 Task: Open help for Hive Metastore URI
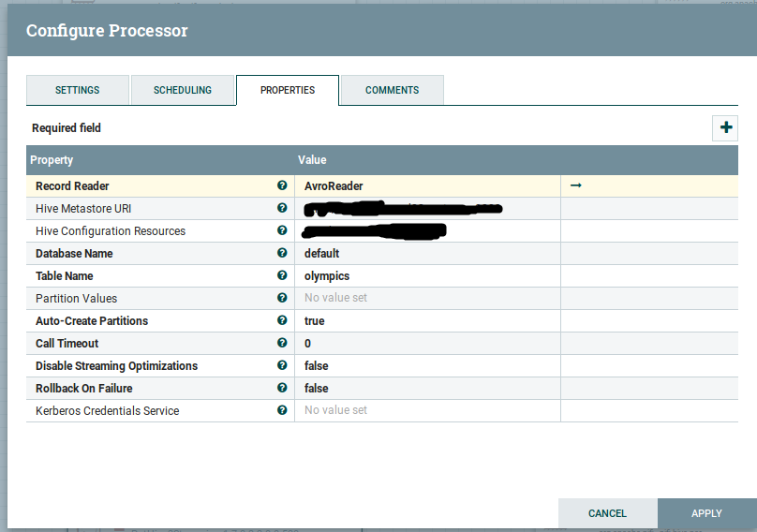282,208
